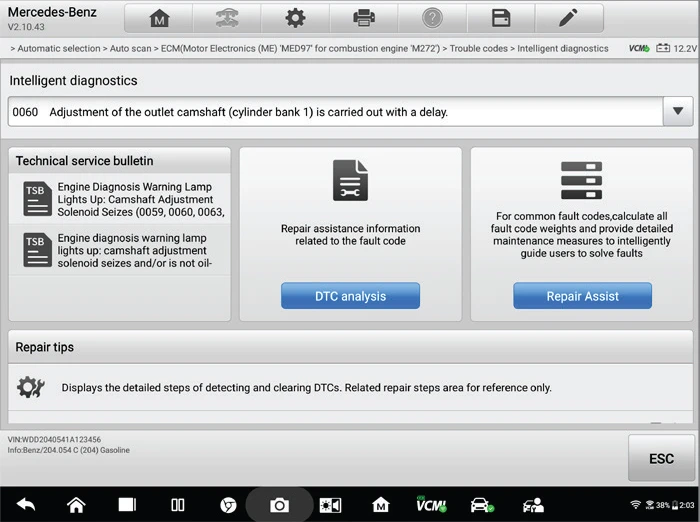Navigate to Auto scan breadcrumb
Screen dimensions: 700x522
(x=130, y=48)
